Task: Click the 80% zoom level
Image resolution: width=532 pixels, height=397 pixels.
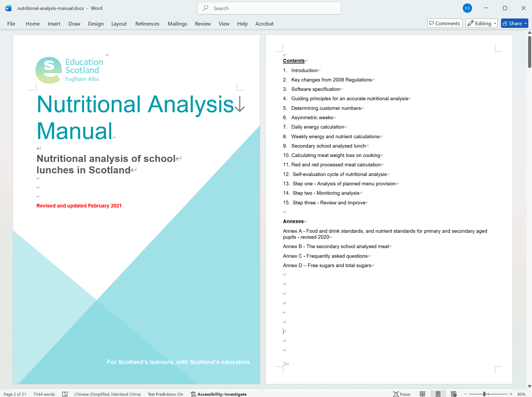Action: coord(521,394)
